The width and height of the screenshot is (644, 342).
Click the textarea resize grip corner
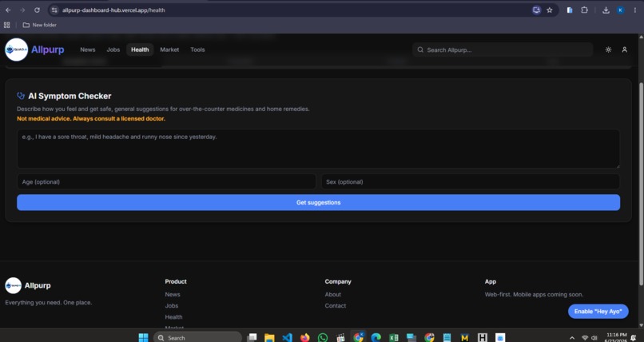(618, 165)
